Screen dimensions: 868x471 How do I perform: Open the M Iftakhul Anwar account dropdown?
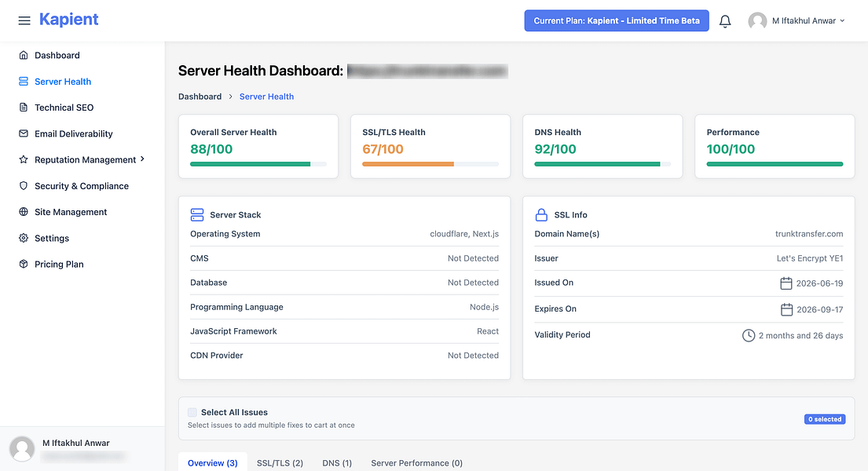(x=797, y=21)
